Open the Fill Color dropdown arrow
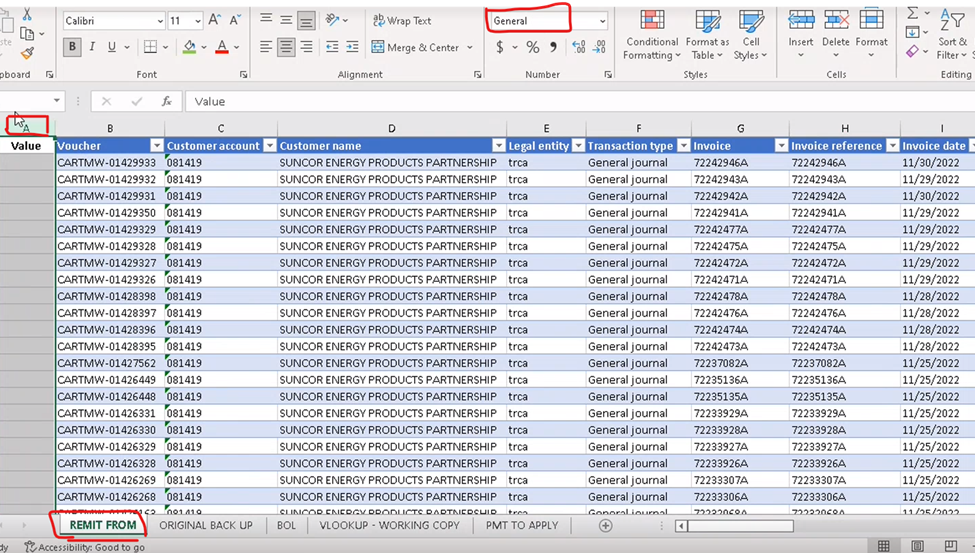Viewport: 975px width, 553px height. (x=204, y=47)
